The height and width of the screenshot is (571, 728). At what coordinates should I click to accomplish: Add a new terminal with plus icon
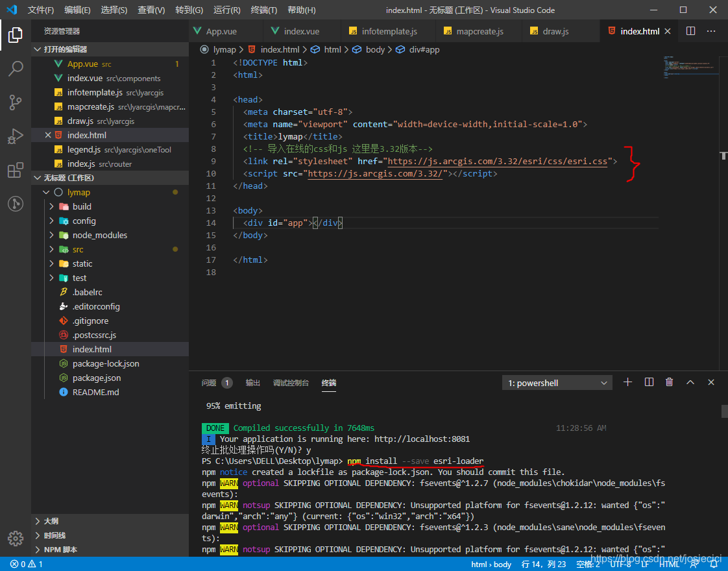[627, 383]
